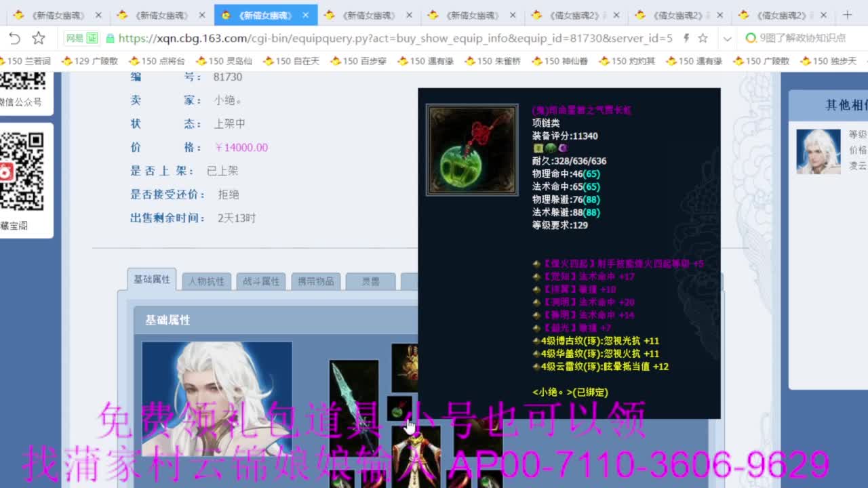This screenshot has width=868, height=488.
Task: Open bookmark 150 灵岛仙
Action: point(224,61)
